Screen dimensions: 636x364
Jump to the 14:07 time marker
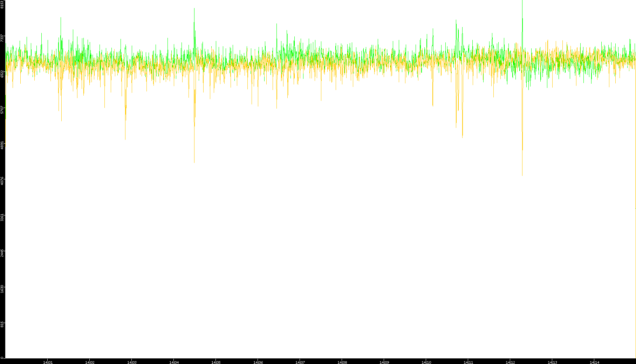coord(300,362)
